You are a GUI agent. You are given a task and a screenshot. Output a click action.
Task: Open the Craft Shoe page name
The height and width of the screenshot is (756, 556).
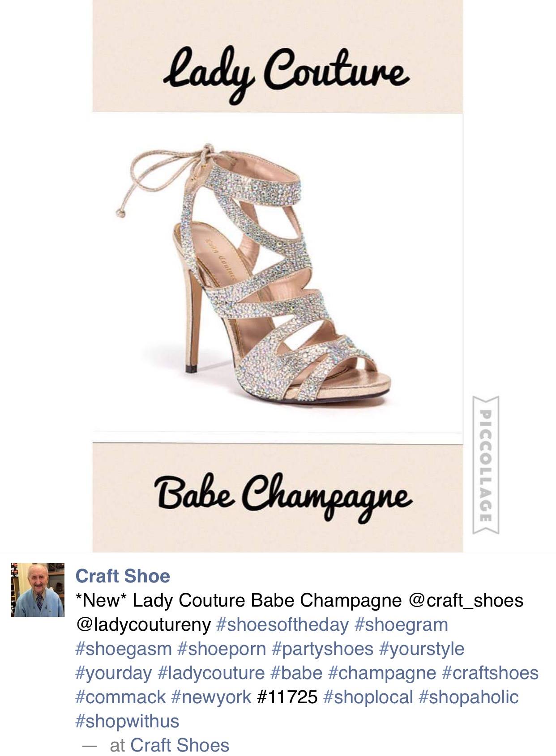[x=123, y=576]
